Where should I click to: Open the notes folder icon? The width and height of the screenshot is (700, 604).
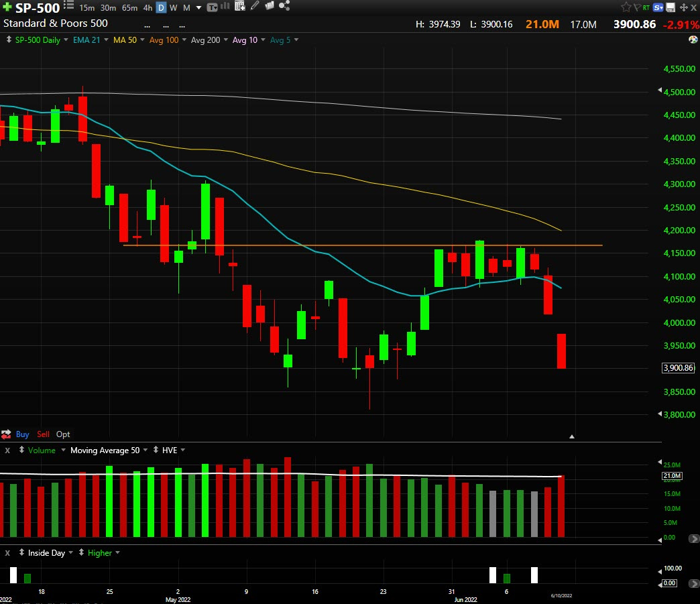pos(269,5)
